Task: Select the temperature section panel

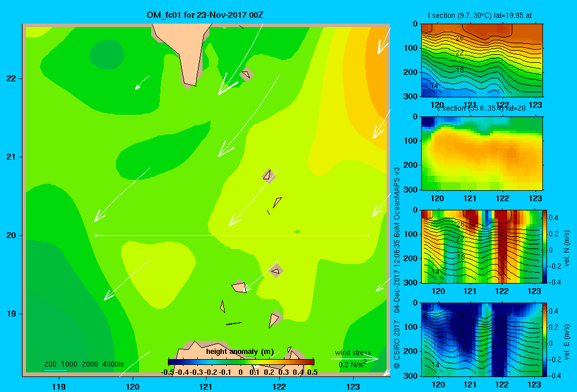Action: [x=482, y=61]
